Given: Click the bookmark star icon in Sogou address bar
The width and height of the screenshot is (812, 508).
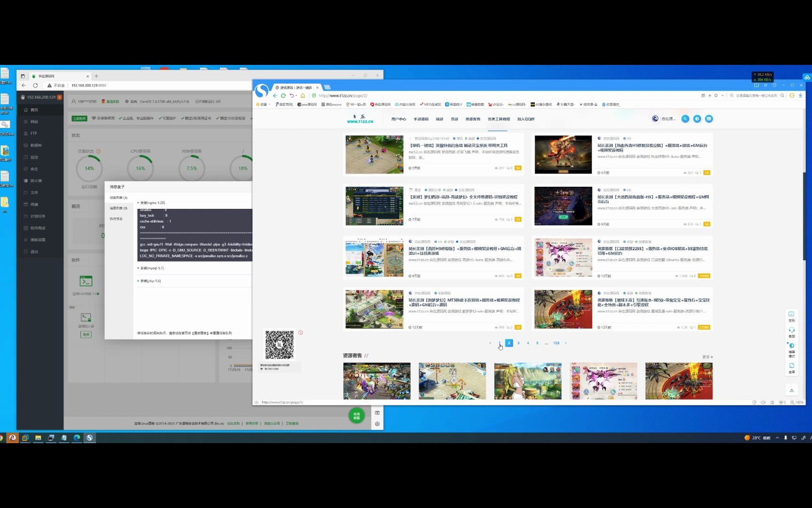Looking at the screenshot, I should pyautogui.click(x=716, y=95).
